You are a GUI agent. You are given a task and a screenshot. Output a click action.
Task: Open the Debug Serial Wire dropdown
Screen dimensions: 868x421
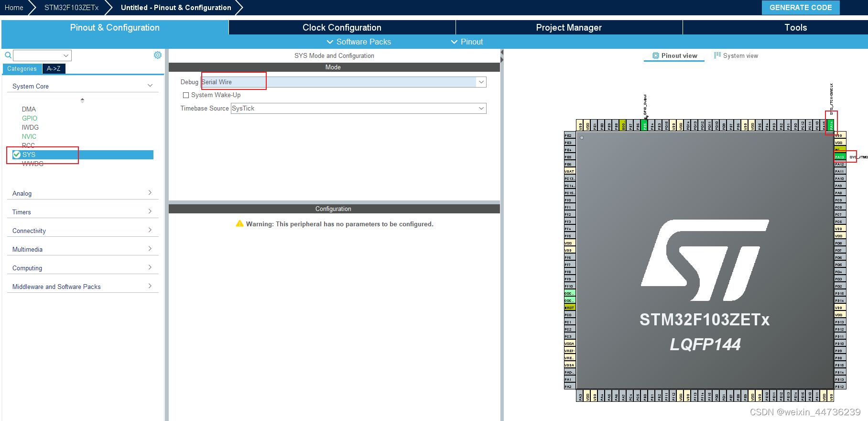[x=343, y=82]
